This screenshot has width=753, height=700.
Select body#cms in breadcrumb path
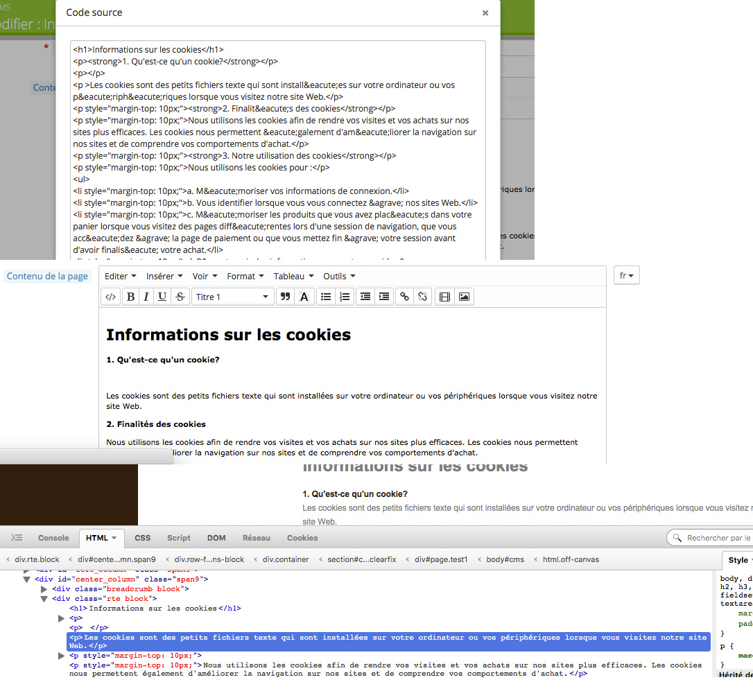pos(505,559)
